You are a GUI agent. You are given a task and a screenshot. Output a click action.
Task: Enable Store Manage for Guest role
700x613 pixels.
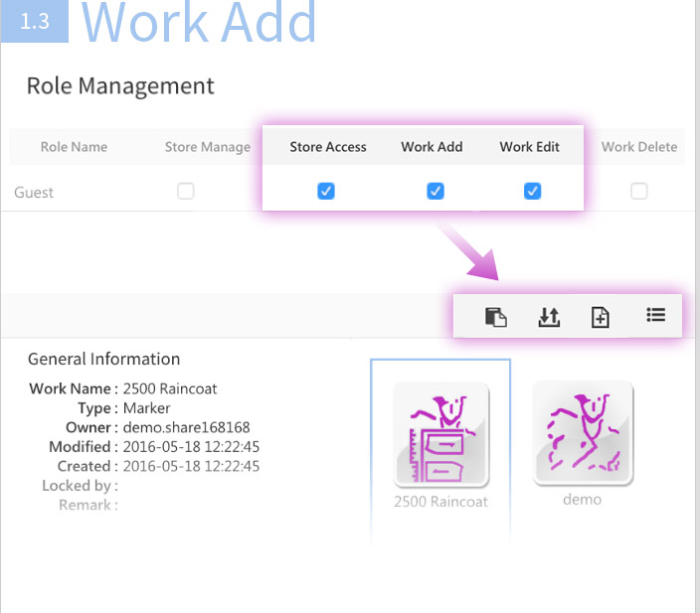[186, 192]
